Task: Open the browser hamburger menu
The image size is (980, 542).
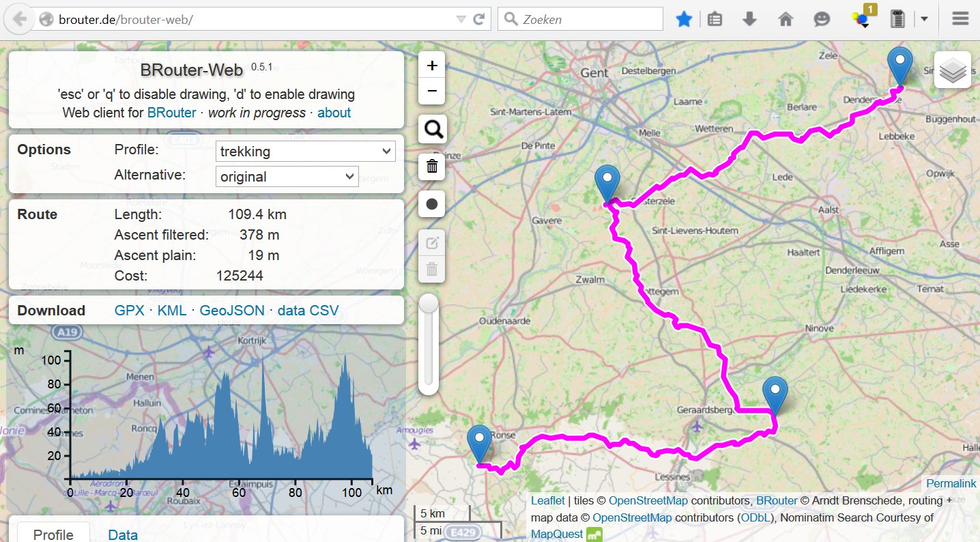Action: coord(960,19)
